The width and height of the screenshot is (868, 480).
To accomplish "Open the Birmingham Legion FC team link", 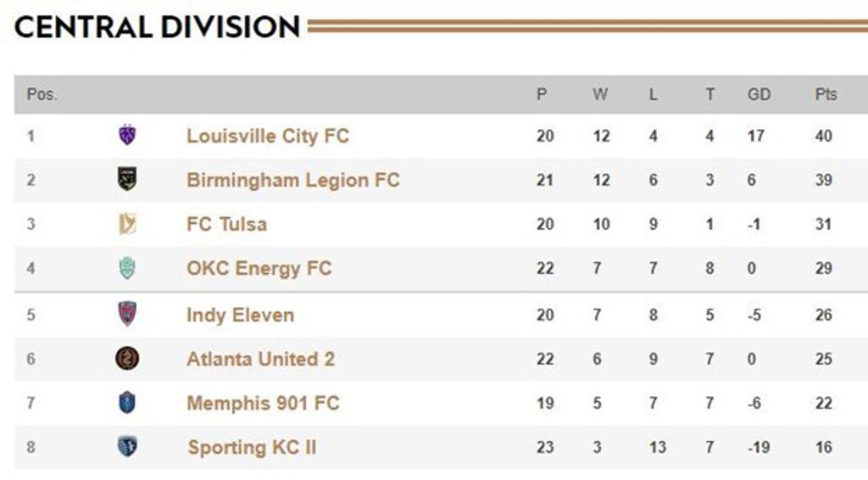I will point(292,180).
